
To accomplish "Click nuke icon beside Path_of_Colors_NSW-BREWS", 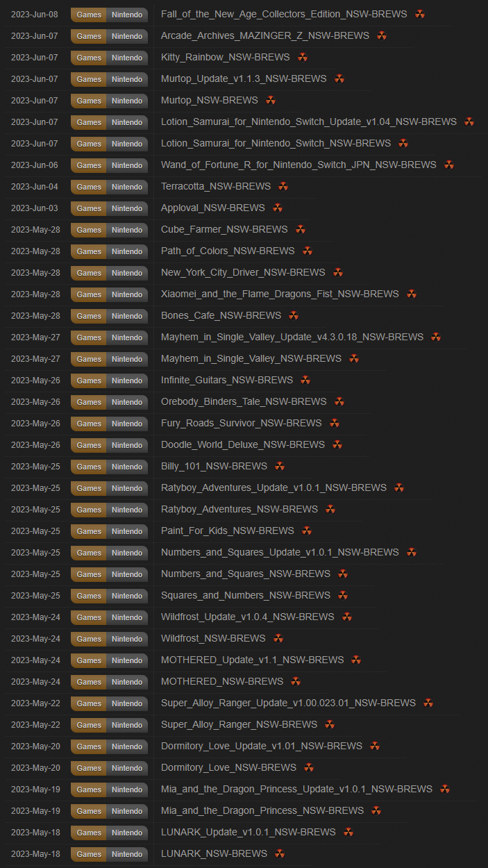I will pos(308,251).
